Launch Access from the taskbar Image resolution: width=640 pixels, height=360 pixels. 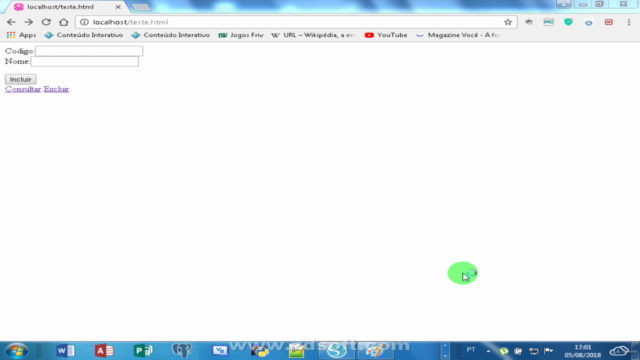pos(104,351)
